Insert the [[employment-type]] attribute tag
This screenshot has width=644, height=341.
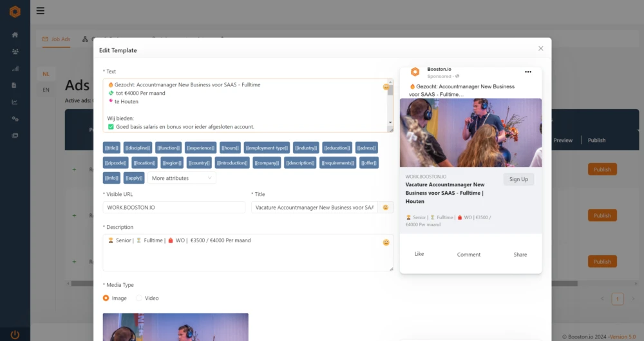pos(267,148)
